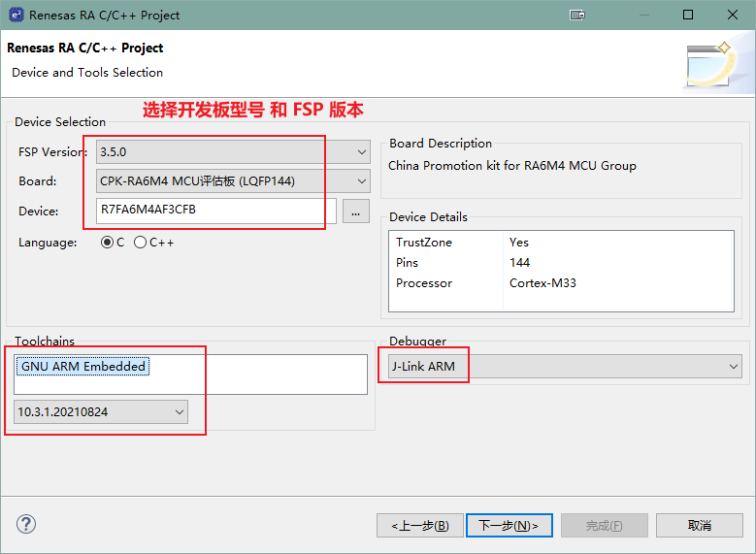756x554 pixels.
Task: Open the toolchain version 10.3.1.20210824 dropdown
Action: point(101,412)
